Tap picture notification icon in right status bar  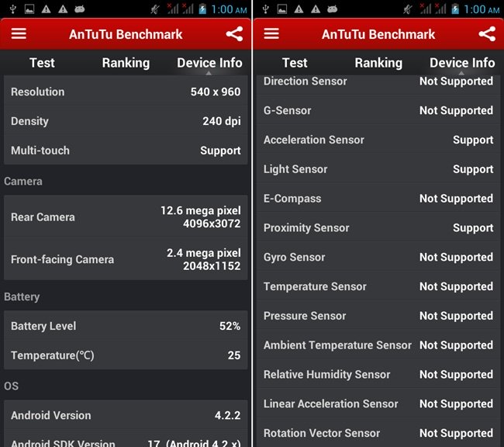pyautogui.click(x=281, y=9)
